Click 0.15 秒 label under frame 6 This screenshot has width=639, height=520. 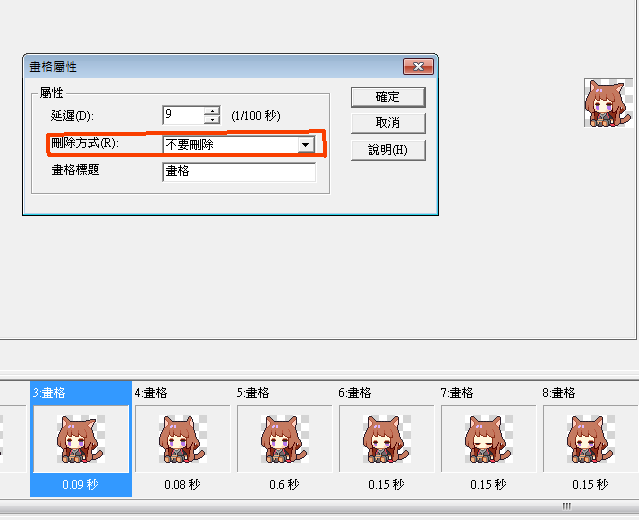386,485
